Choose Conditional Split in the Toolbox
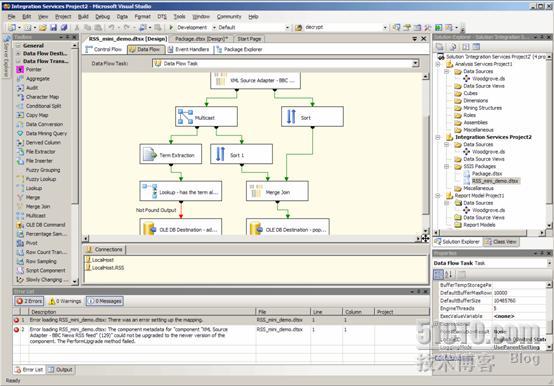The image size is (554, 386). point(43,106)
